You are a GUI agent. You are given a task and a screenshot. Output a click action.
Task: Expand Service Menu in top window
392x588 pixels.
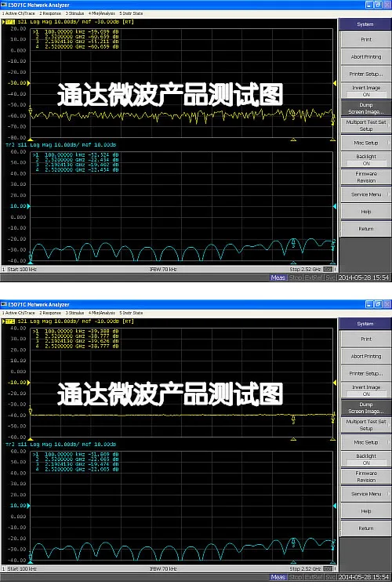point(366,194)
